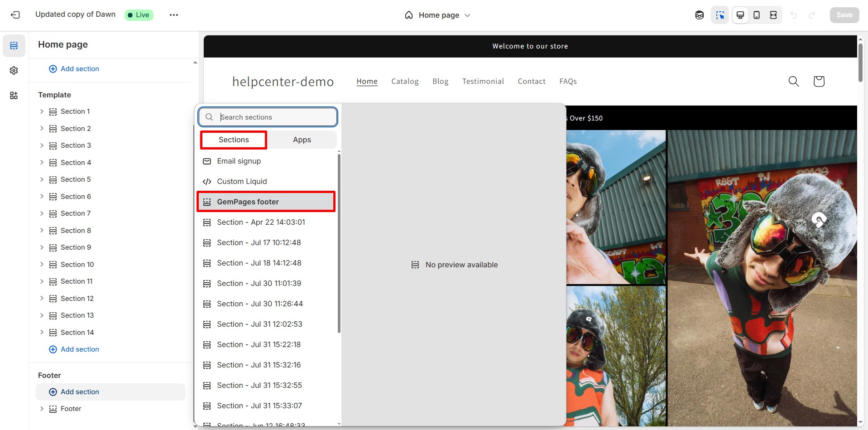Click the redo arrow icon
Image resolution: width=868 pixels, height=430 pixels.
click(x=812, y=14)
